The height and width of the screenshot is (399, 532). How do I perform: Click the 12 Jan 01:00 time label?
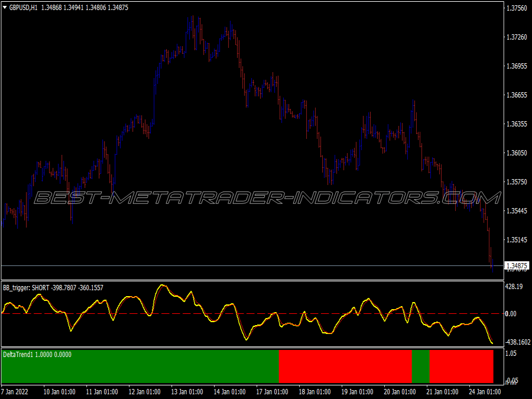(146, 391)
